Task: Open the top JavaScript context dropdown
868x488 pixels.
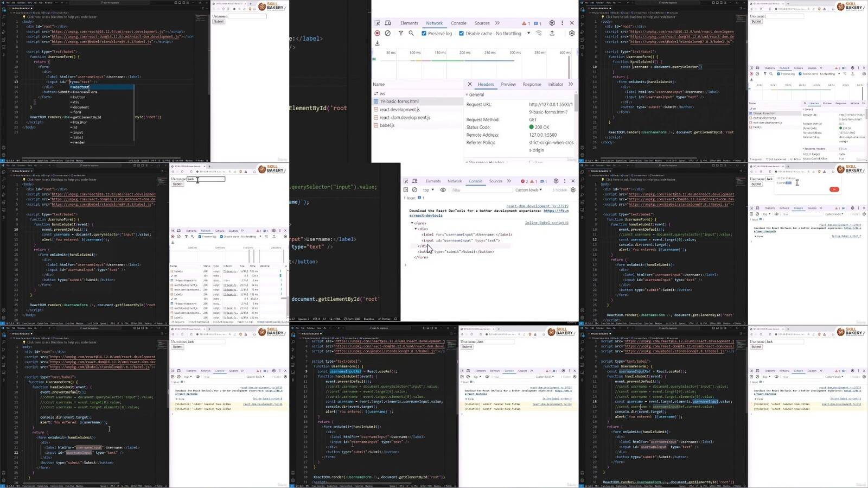Action: [x=428, y=190]
